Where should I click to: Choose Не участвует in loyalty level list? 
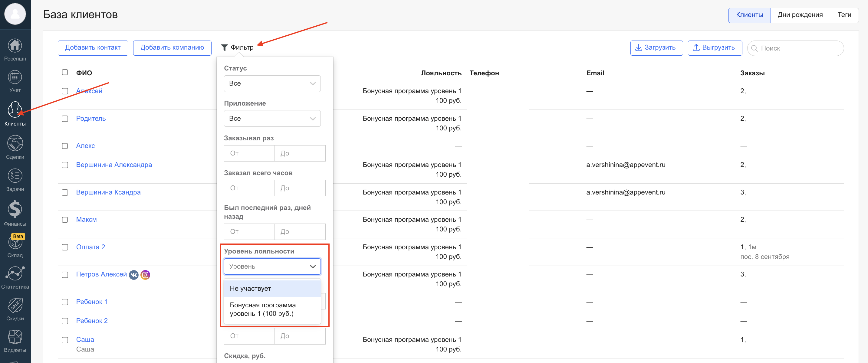click(x=272, y=288)
